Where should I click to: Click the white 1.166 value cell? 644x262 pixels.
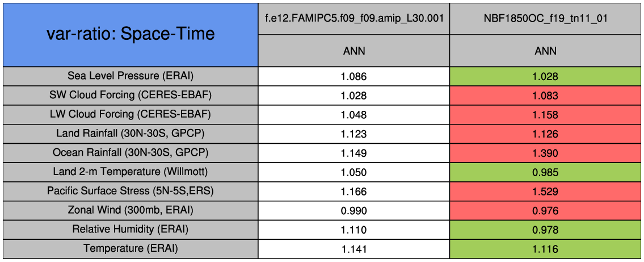(x=353, y=192)
